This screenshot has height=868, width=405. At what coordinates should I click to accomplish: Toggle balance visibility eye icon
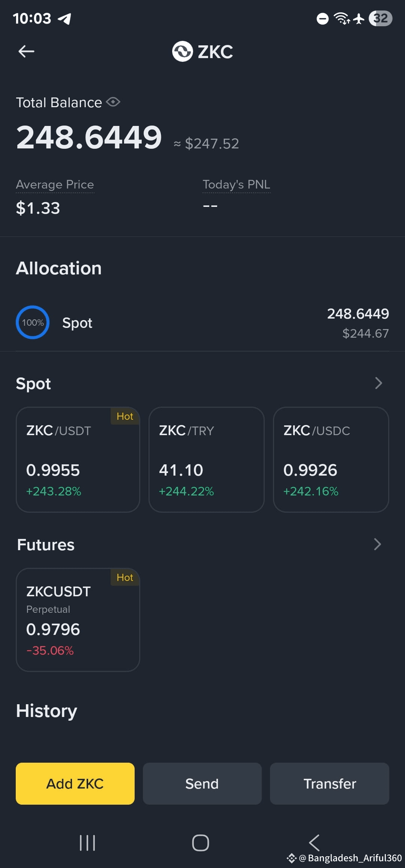point(113,102)
